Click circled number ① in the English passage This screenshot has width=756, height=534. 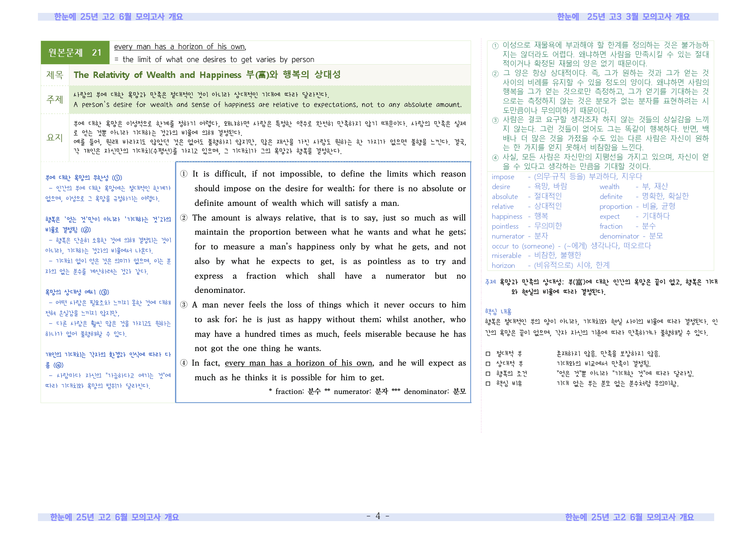pyautogui.click(x=184, y=174)
